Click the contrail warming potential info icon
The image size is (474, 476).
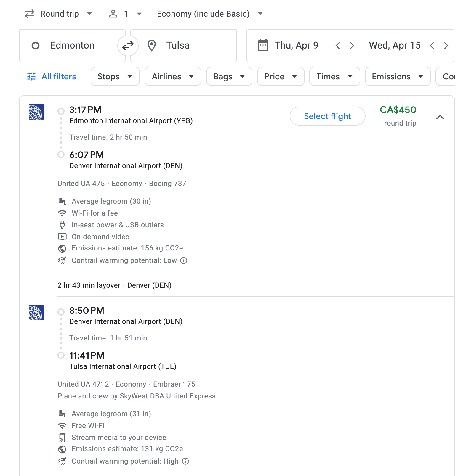point(184,261)
